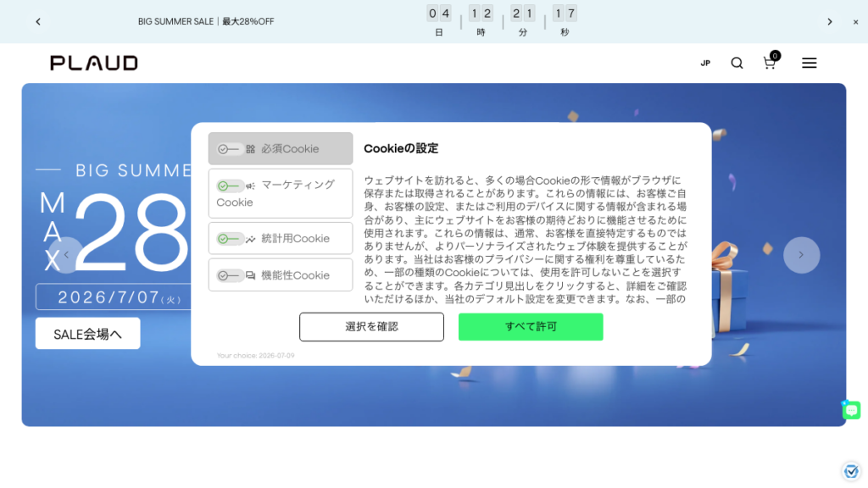Toggle the マーケティング Cookie switch
The height and width of the screenshot is (488, 868).
point(230,186)
